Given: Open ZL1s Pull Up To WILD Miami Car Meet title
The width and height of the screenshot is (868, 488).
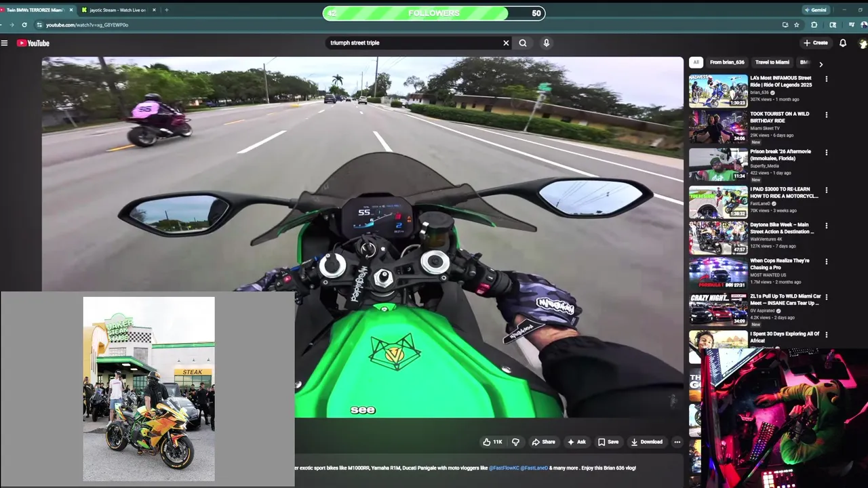Looking at the screenshot, I should 785,300.
